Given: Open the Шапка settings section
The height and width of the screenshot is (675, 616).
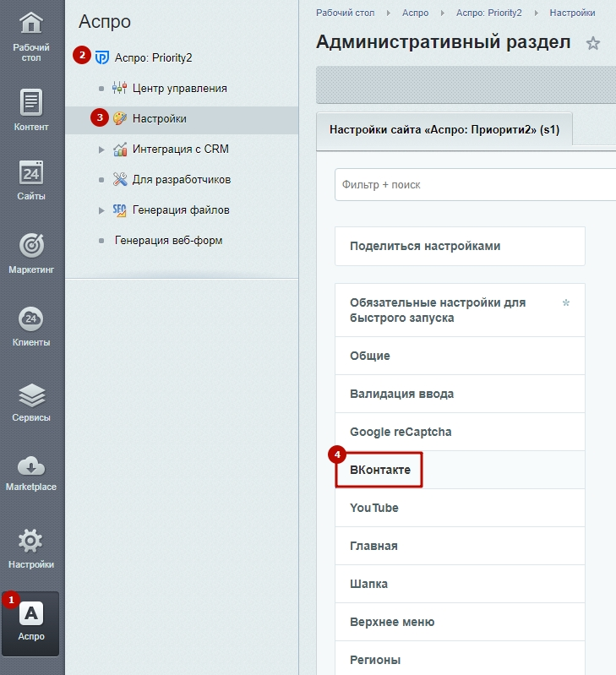Looking at the screenshot, I should pyautogui.click(x=460, y=584).
